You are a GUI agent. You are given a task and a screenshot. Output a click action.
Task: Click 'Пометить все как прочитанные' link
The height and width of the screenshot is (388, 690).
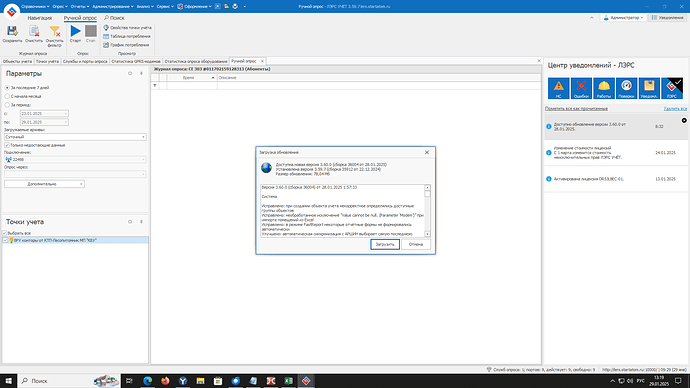click(576, 108)
